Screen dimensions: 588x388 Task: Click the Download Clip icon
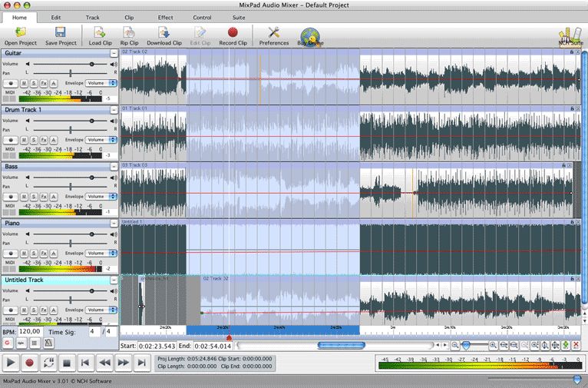pyautogui.click(x=164, y=33)
